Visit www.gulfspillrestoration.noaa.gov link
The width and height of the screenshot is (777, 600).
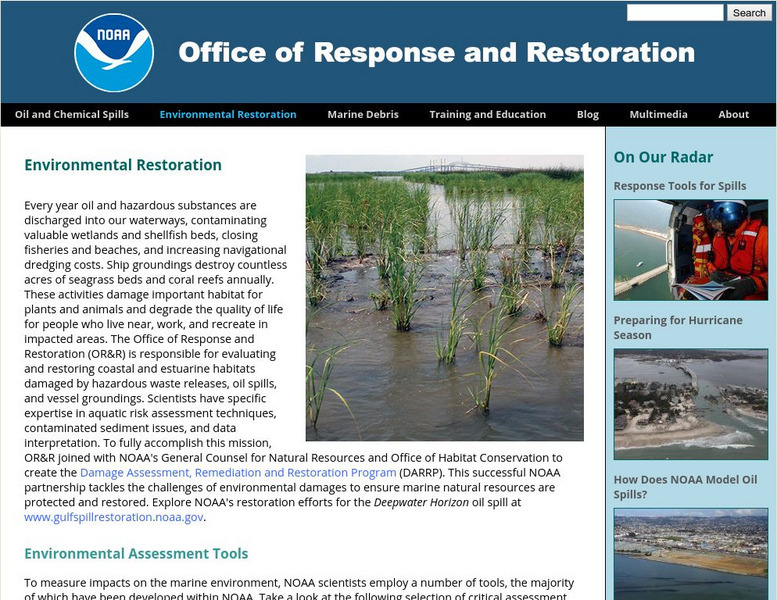pos(113,517)
